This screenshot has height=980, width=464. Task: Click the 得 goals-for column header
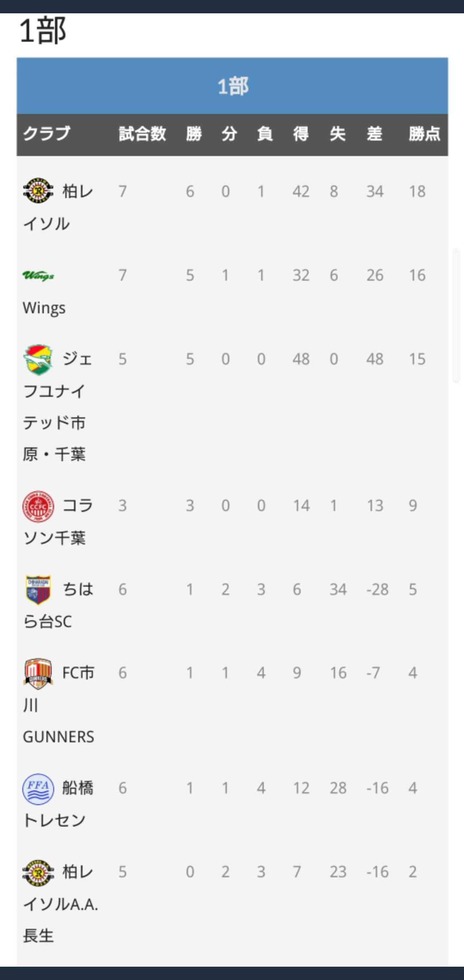[301, 134]
